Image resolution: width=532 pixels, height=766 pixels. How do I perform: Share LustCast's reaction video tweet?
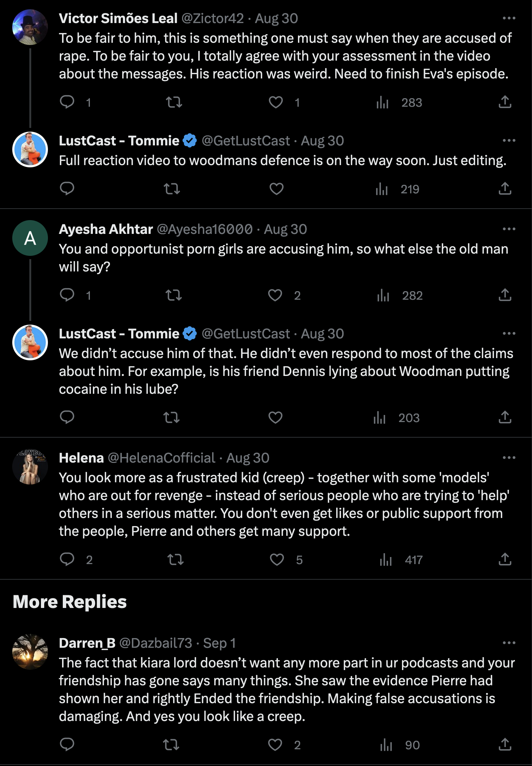point(505,189)
